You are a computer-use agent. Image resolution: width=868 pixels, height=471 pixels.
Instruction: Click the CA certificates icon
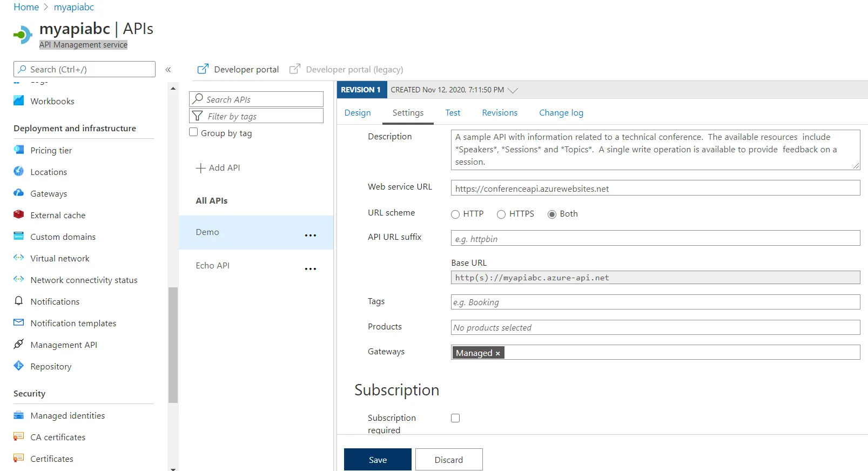point(19,436)
